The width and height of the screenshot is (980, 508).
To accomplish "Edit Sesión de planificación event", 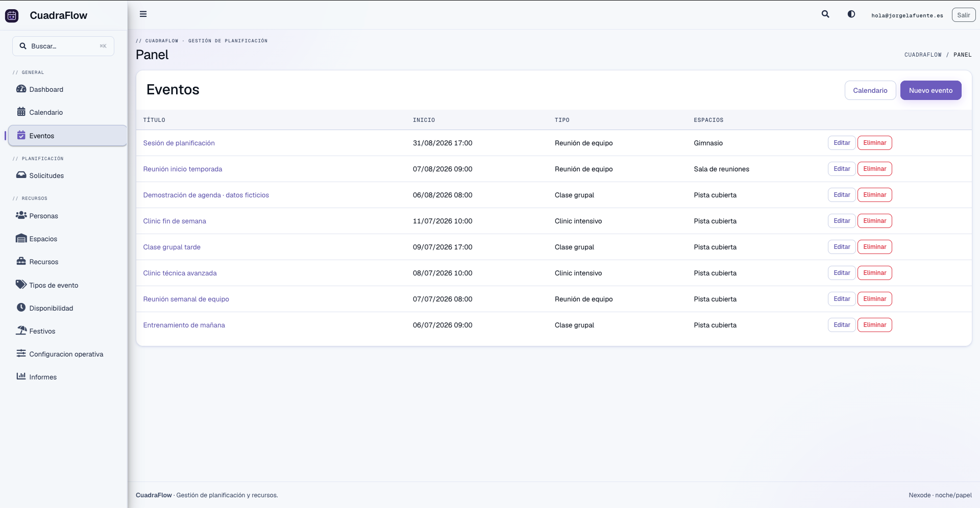I will 842,143.
